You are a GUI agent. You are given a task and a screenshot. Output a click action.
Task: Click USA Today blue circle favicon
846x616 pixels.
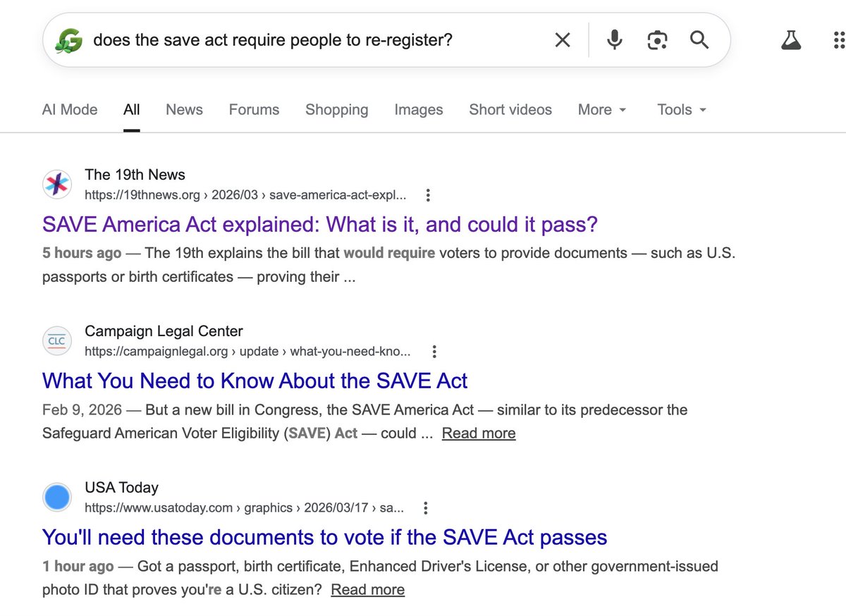[57, 498]
